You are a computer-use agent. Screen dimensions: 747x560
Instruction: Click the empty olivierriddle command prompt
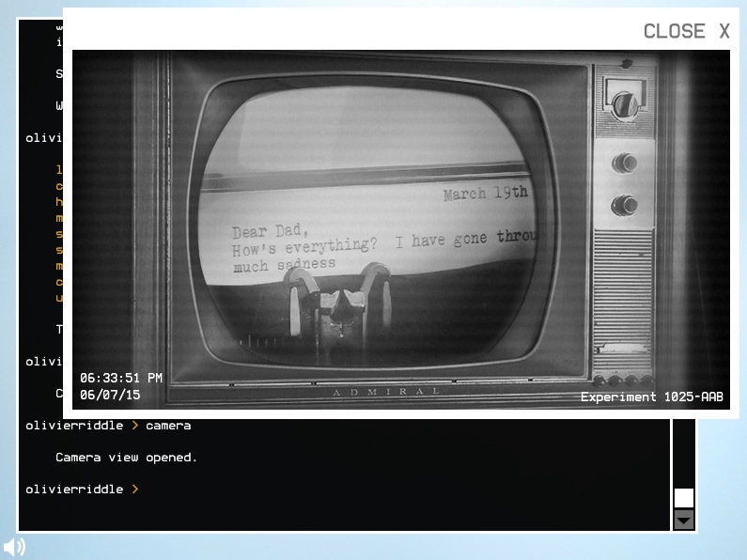coord(82,489)
